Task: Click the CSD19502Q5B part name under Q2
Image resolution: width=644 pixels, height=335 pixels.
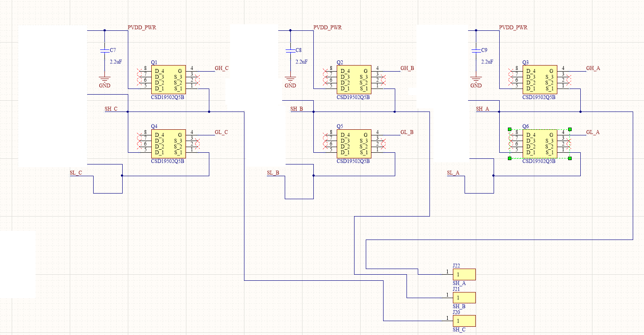Action: tap(353, 97)
